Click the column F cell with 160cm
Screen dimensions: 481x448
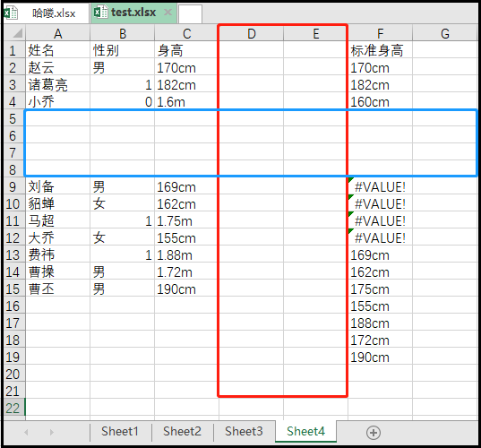click(380, 101)
